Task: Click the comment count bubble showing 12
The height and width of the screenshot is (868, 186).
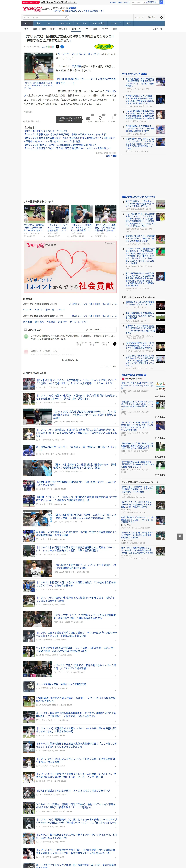Action: click(44, 47)
